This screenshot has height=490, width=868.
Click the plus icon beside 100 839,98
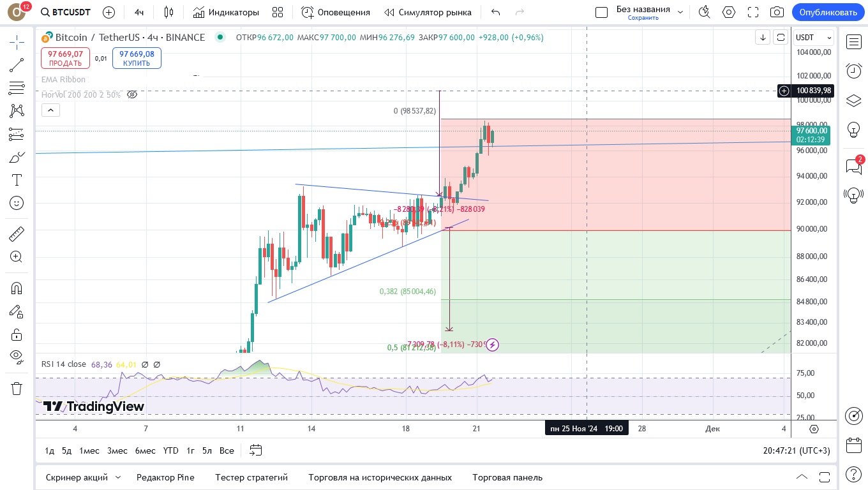(784, 91)
